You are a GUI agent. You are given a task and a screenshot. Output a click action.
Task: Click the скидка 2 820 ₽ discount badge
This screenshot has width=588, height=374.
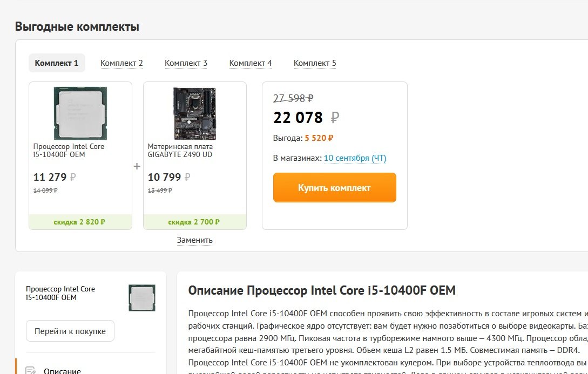click(x=80, y=222)
